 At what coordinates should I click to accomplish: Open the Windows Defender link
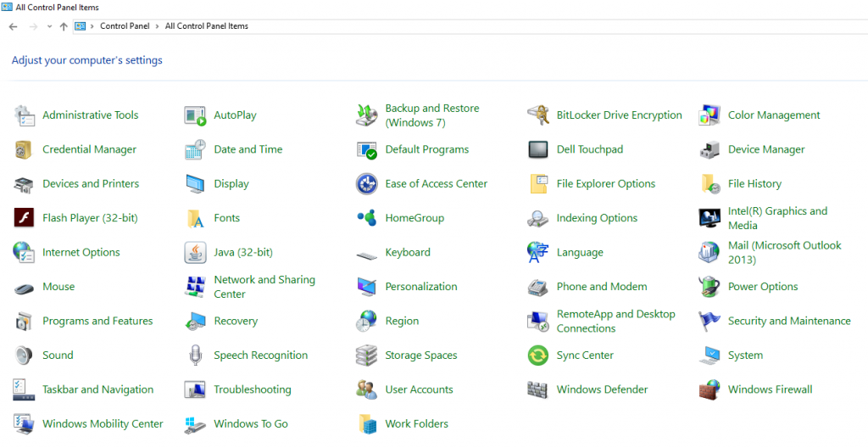603,389
